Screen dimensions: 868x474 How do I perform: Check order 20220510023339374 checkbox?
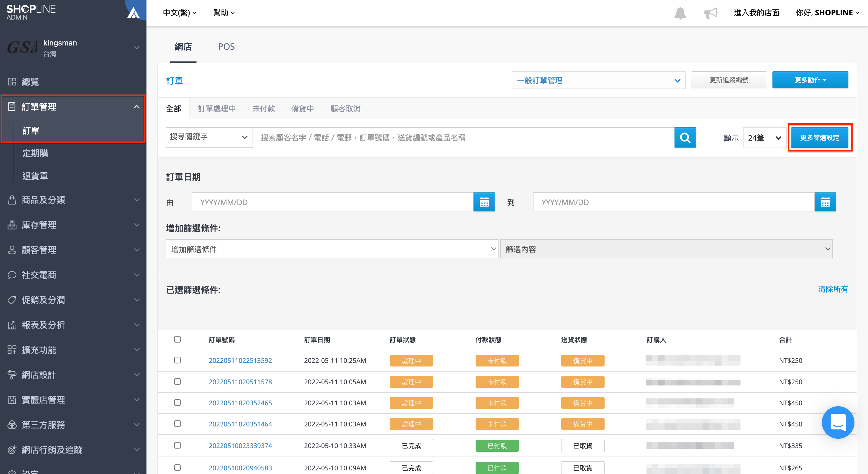177,445
